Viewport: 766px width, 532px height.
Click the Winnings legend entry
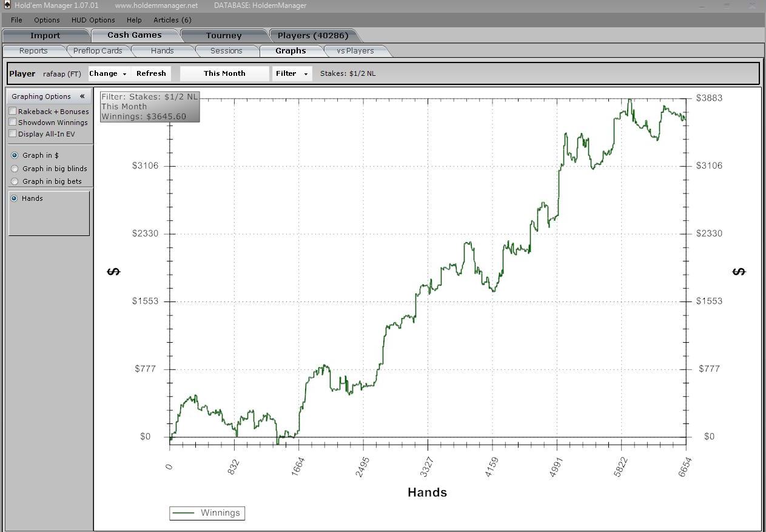coord(207,513)
